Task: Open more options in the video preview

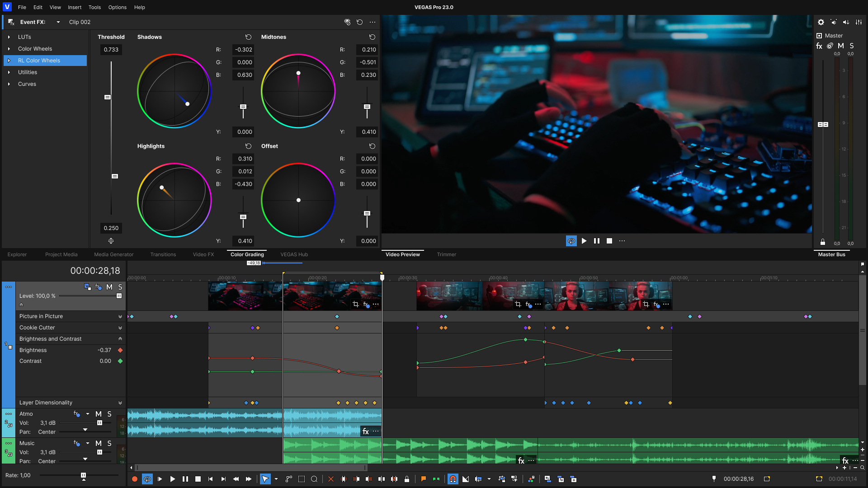Action: 622,241
